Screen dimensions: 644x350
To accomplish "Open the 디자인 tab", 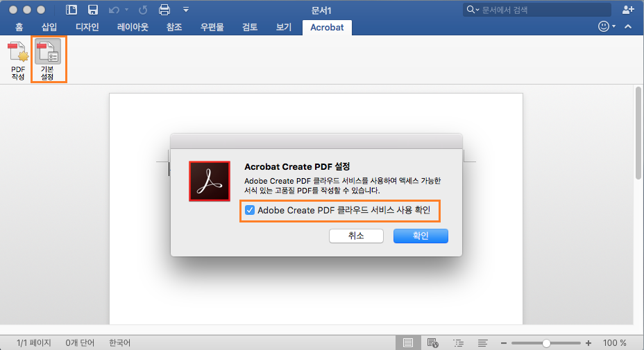I will 87,28.
